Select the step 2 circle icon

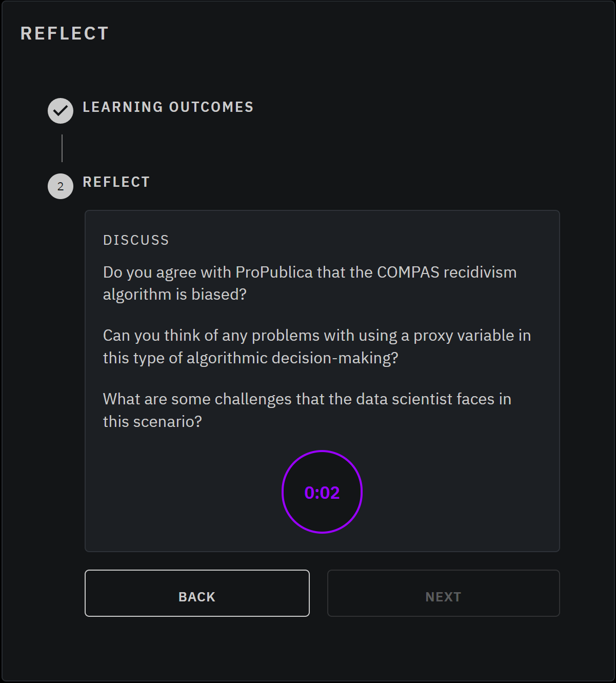61,186
